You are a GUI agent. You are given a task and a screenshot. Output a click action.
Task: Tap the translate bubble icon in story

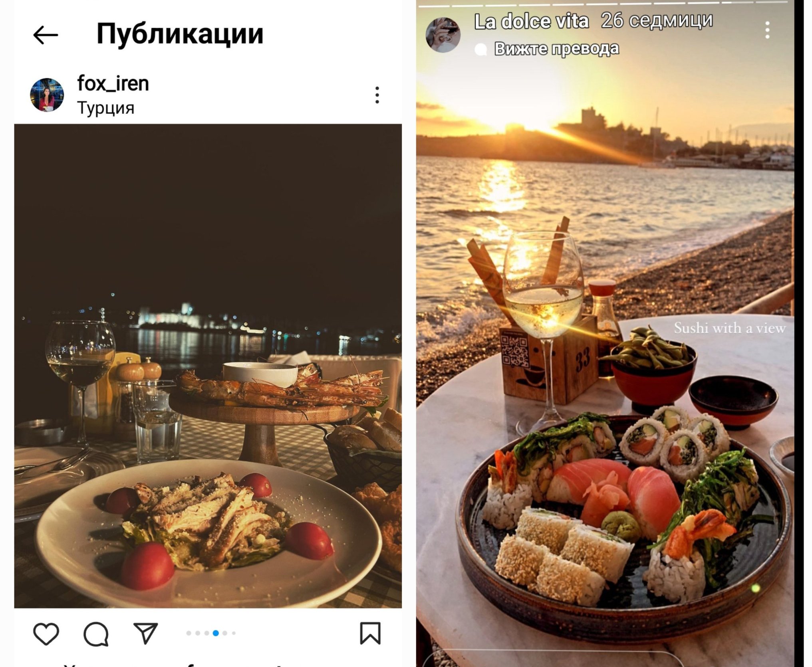click(481, 49)
